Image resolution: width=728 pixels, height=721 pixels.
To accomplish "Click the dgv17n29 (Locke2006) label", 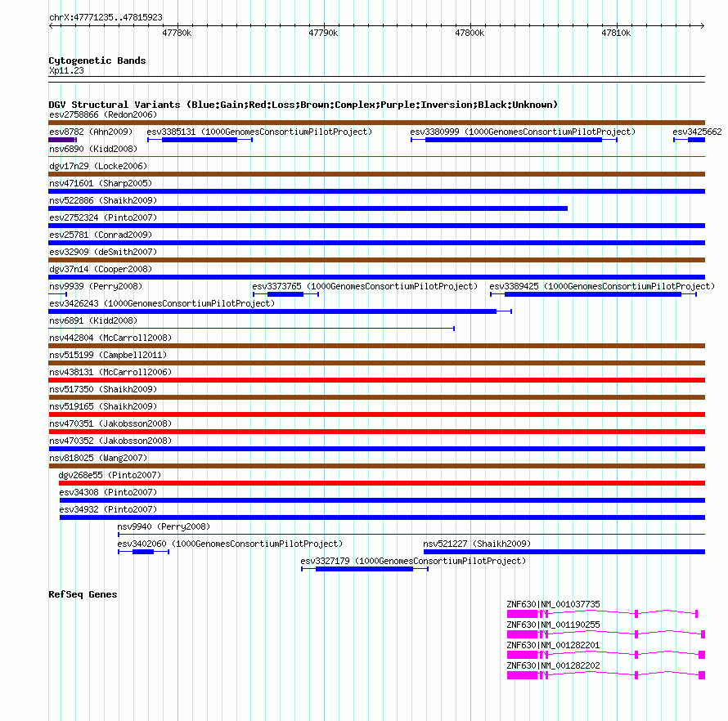I will (98, 166).
